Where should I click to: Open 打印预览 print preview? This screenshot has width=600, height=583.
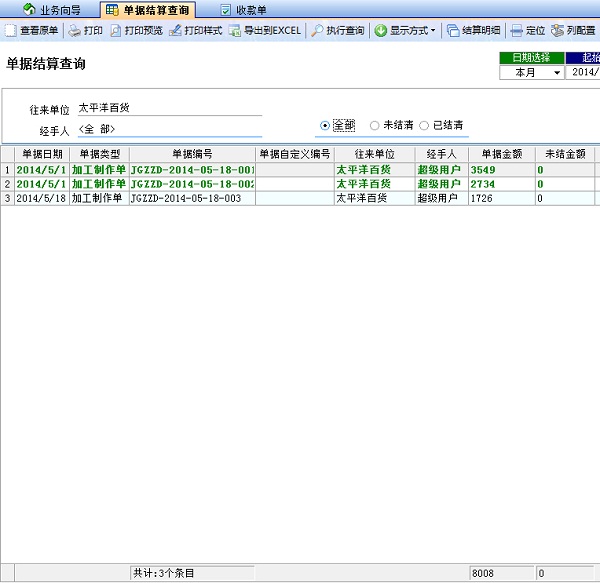pos(136,31)
